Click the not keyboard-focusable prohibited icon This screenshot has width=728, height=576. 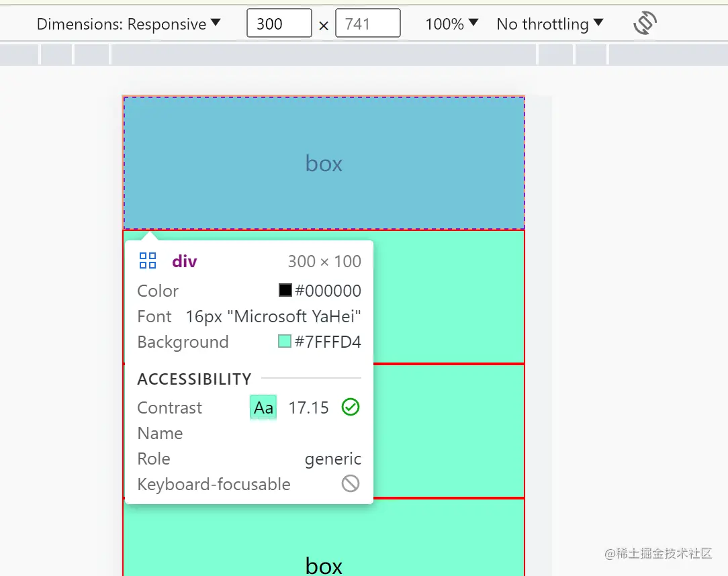click(x=351, y=483)
